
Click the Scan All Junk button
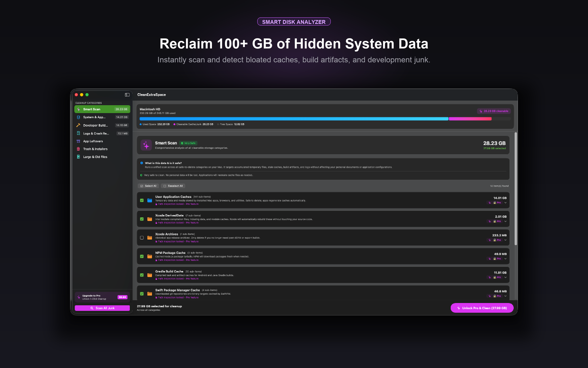102,308
